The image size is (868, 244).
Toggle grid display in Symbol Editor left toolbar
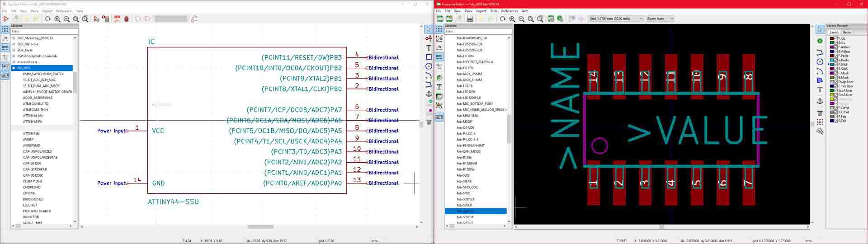pyautogui.click(x=5, y=29)
